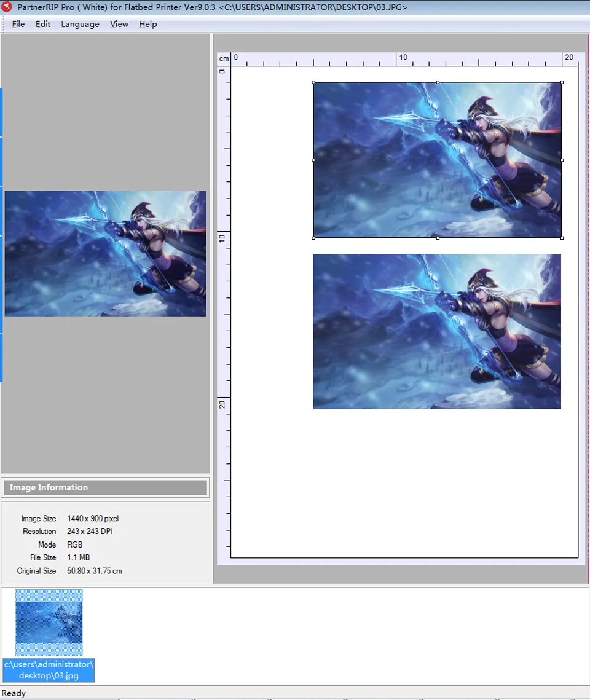Click the 50.80 x 31.75 cm value
The image size is (590, 700).
click(94, 571)
